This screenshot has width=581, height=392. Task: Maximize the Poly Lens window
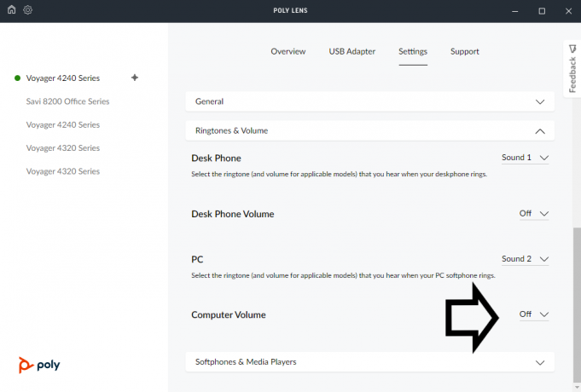542,10
